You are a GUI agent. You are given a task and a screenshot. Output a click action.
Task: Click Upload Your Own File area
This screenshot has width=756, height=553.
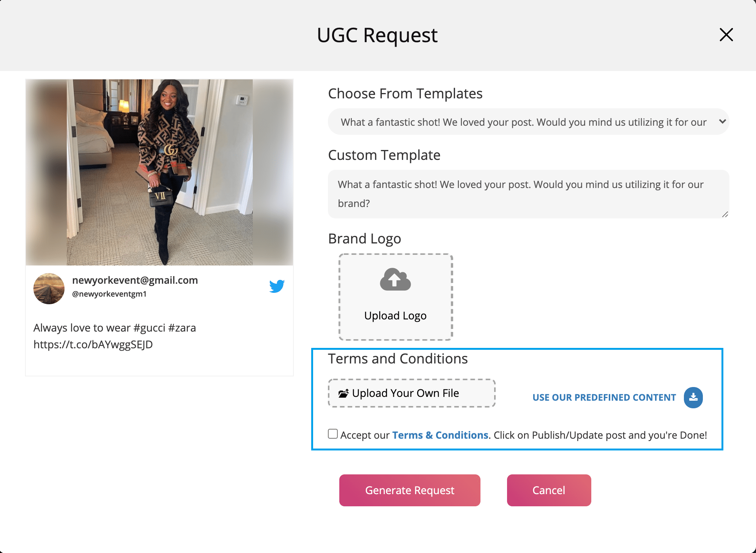(411, 393)
